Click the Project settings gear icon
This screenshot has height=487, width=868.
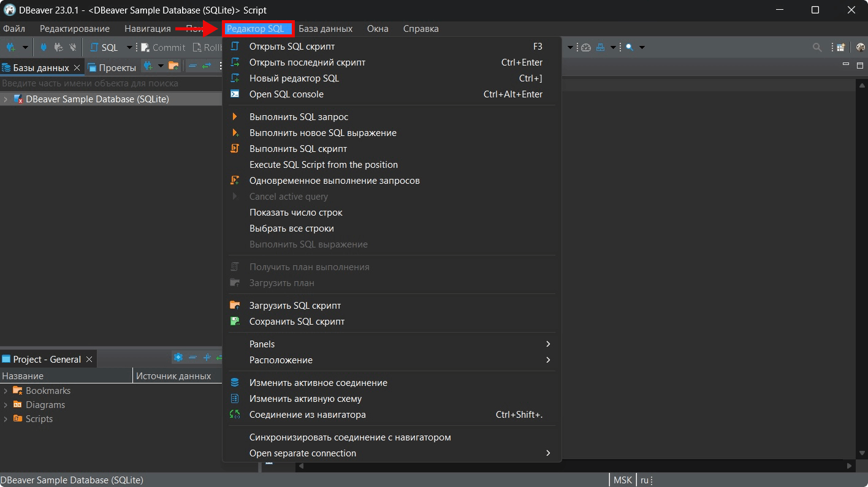[178, 357]
